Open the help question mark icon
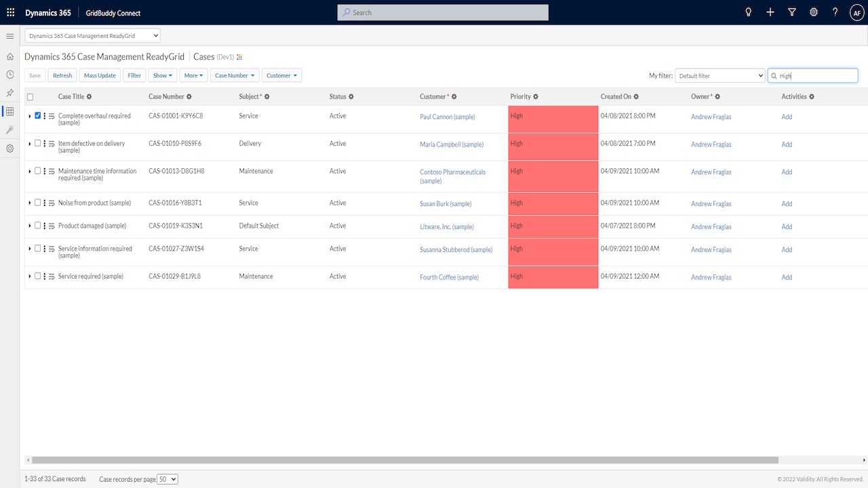Screen dimensions: 868x488 tap(835, 12)
